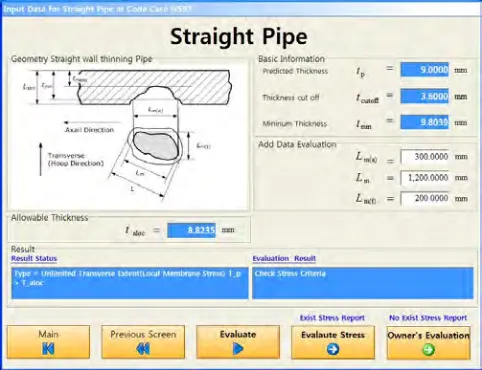Click the pipe wall thinning geometry diagram

[128, 136]
